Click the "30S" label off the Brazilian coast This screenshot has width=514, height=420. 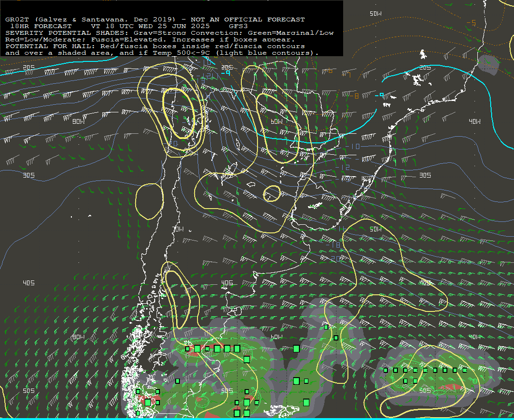425,175
